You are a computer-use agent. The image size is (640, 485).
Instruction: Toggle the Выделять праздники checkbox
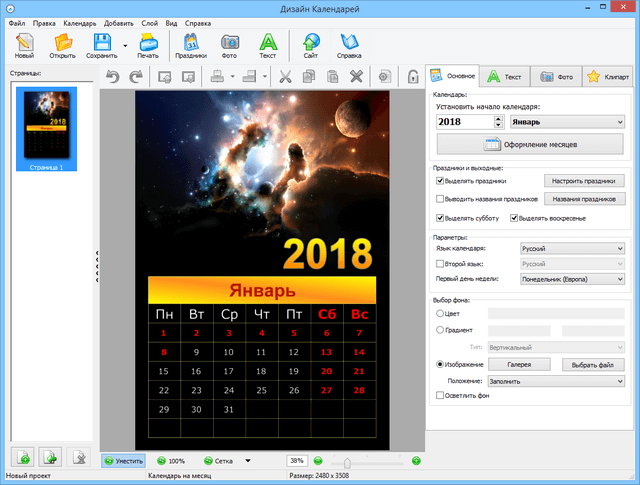[x=441, y=181]
